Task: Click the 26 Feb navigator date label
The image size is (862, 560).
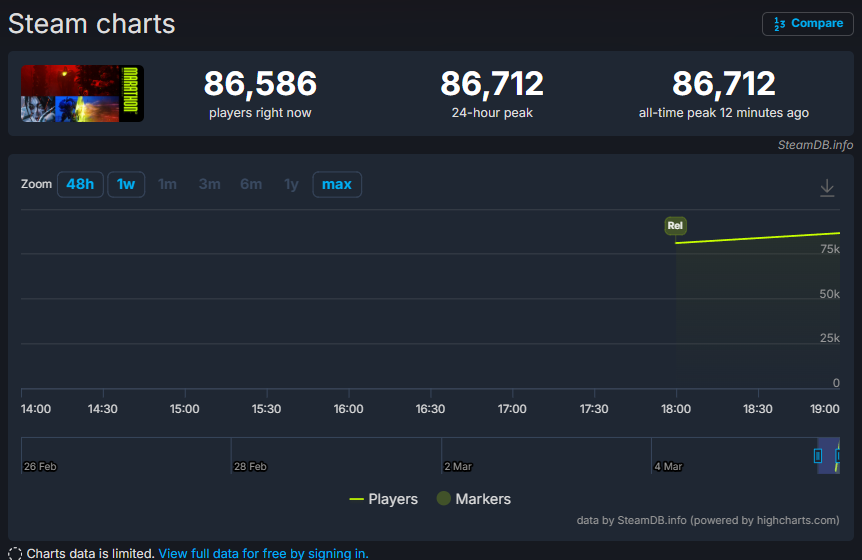Action: point(40,466)
